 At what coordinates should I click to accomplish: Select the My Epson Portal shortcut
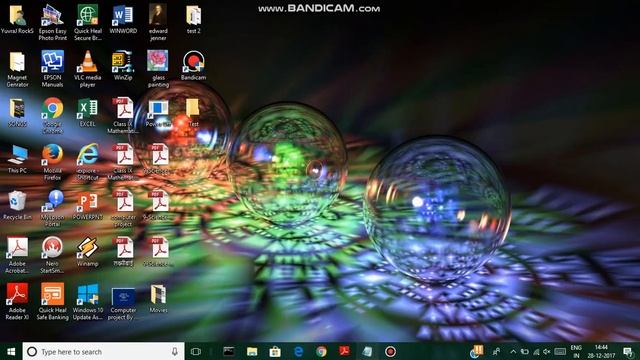(53, 209)
